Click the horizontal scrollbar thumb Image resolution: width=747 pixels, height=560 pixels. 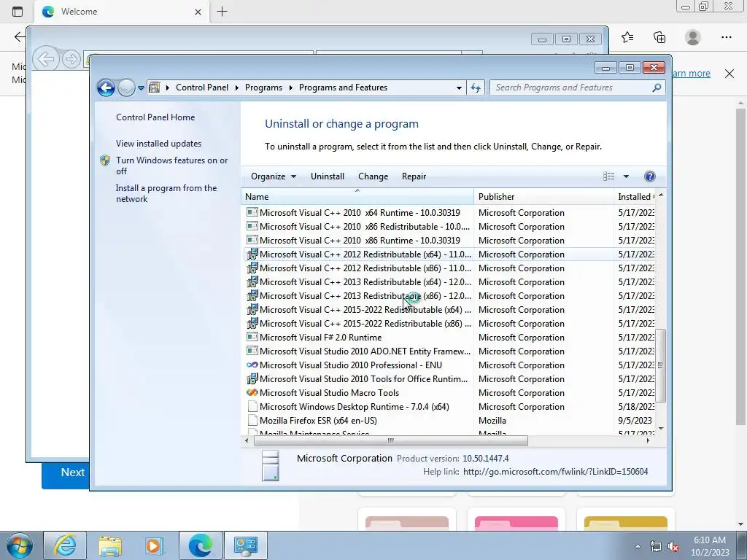click(x=391, y=441)
